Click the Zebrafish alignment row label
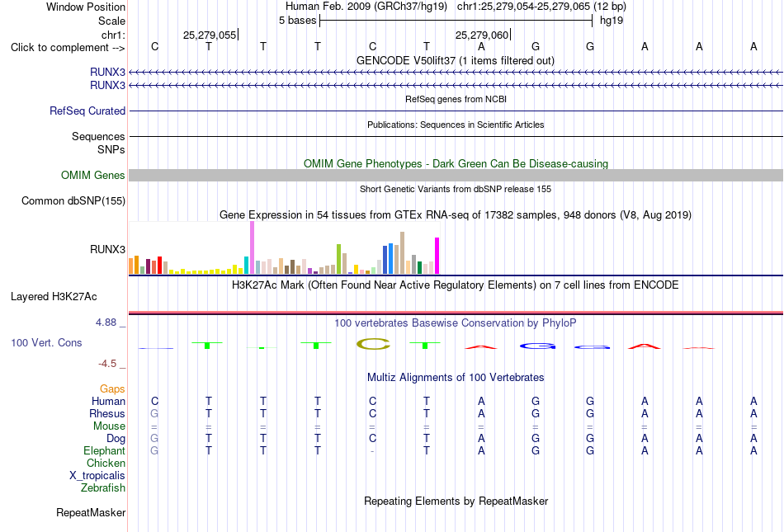The height and width of the screenshot is (532, 784). (x=103, y=487)
